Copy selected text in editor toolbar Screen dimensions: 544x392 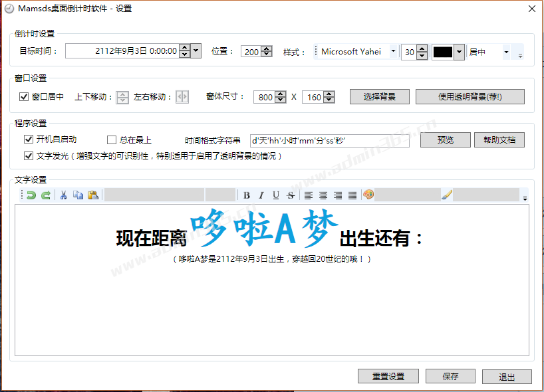(x=78, y=195)
